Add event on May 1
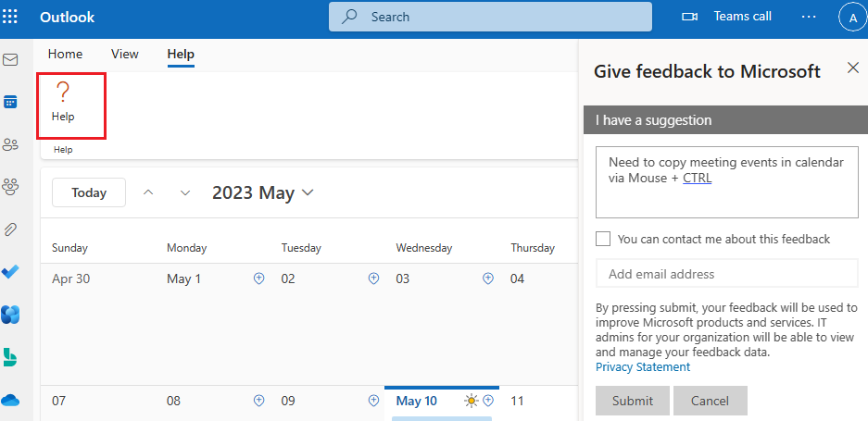This screenshot has height=421, width=868. click(259, 279)
